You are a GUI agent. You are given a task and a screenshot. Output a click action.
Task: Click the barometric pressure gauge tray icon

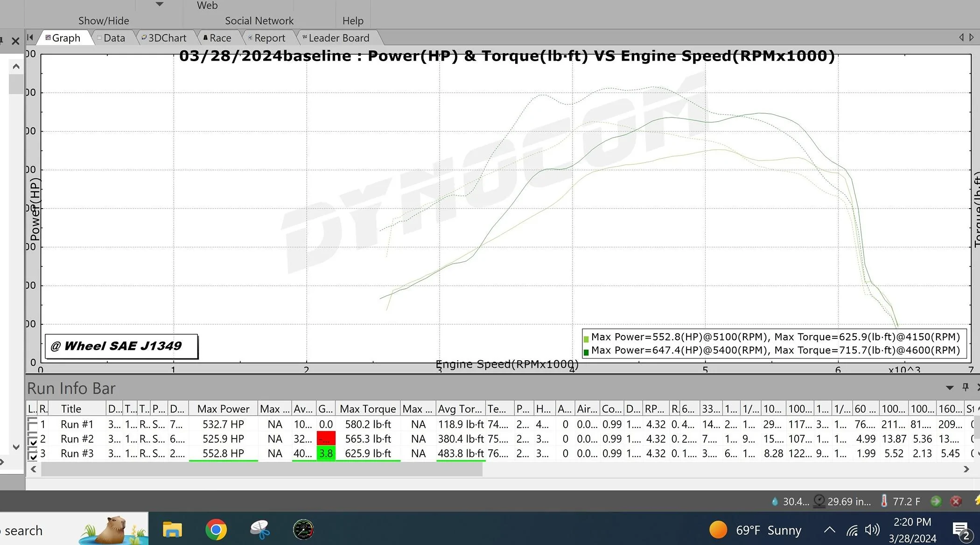click(x=819, y=502)
